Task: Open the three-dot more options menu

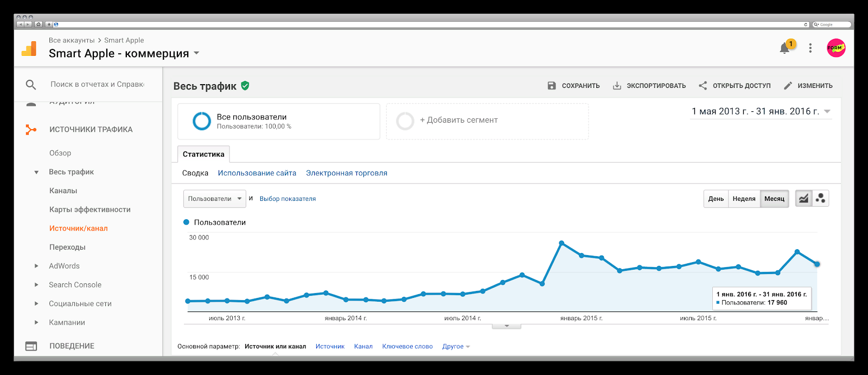Action: click(x=810, y=48)
